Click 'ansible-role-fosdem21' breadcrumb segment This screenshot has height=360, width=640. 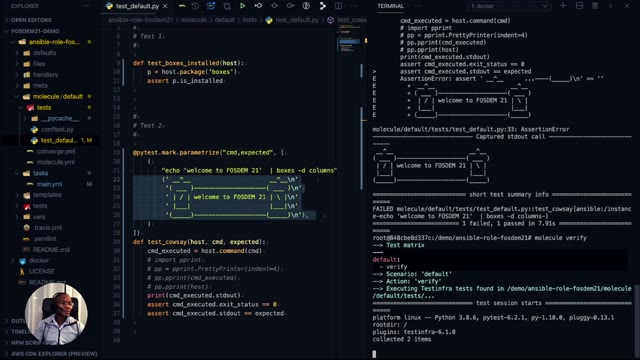point(140,20)
